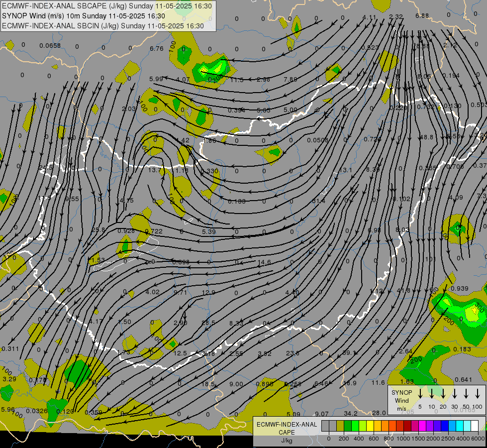Click the map value 81.4
This screenshot has width=487, height=448.
pyautogui.click(x=319, y=201)
